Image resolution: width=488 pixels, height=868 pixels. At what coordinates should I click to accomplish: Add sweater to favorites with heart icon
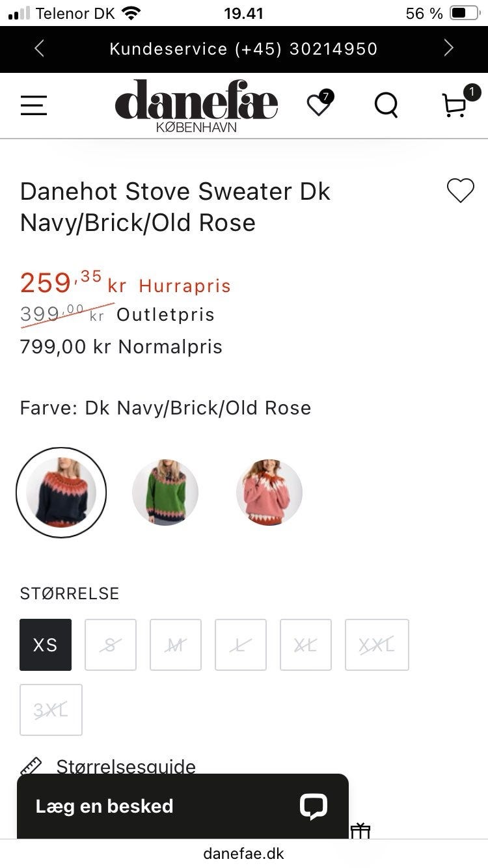coord(461,191)
